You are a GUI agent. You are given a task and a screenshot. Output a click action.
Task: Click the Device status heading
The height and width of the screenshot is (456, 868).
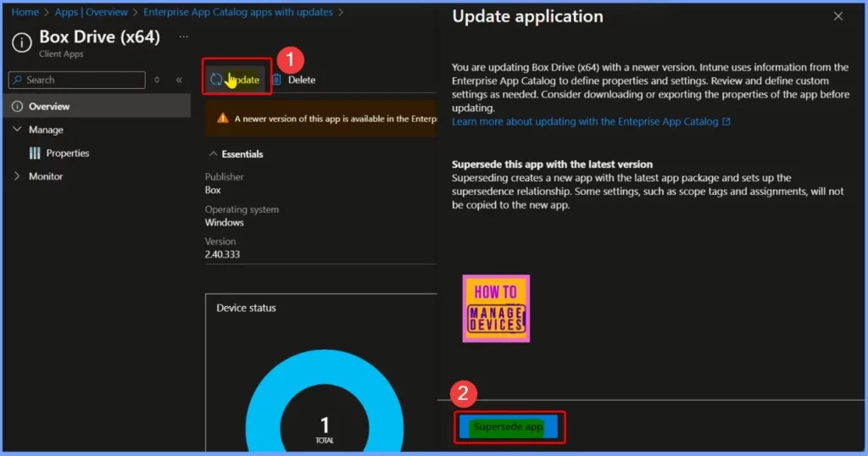(x=246, y=308)
